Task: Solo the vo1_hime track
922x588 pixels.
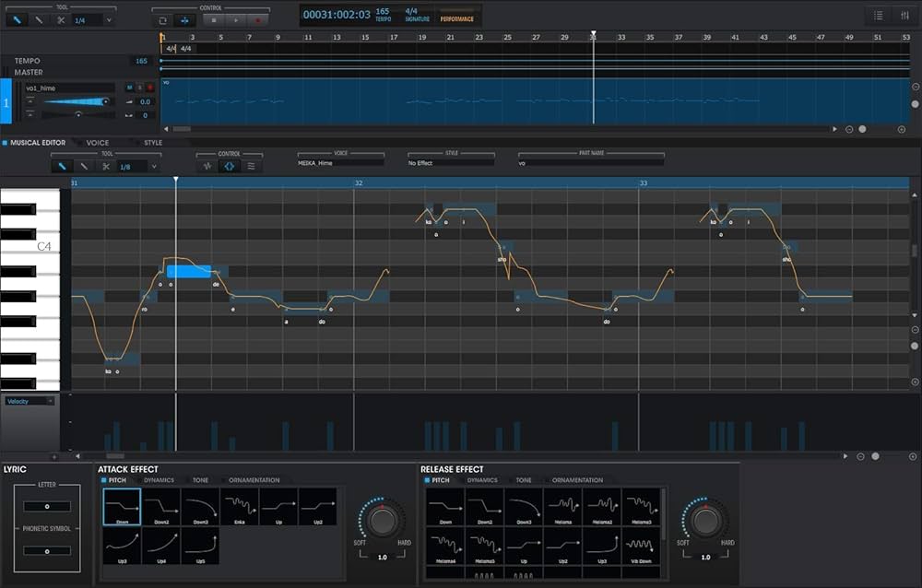Action: pyautogui.click(x=139, y=88)
